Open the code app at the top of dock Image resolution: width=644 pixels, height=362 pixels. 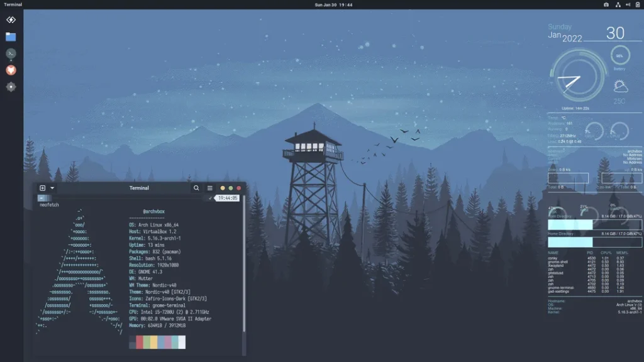click(10, 20)
